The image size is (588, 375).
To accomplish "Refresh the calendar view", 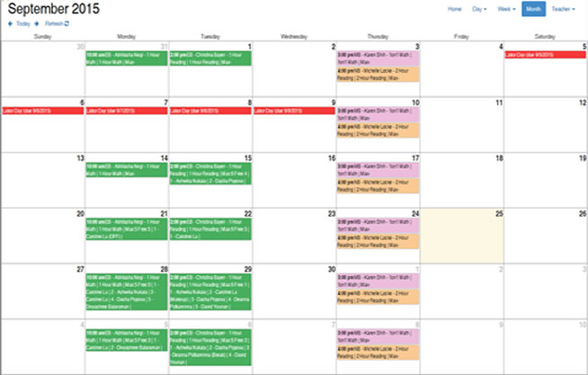I will (x=57, y=23).
